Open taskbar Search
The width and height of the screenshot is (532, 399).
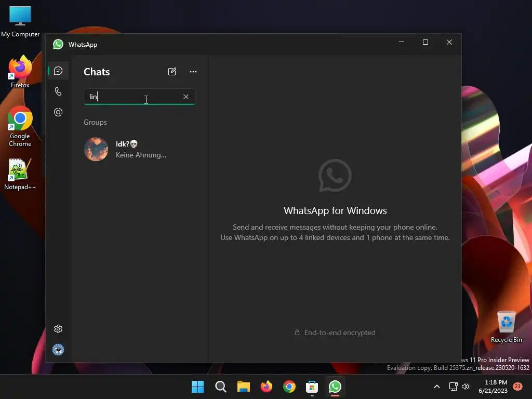pyautogui.click(x=220, y=387)
